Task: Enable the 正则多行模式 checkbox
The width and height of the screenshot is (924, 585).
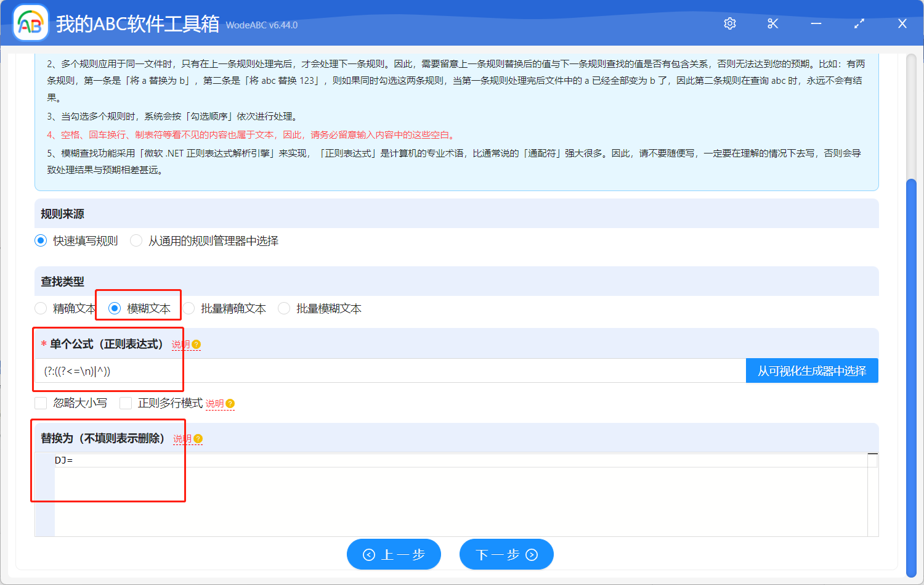Action: (126, 403)
